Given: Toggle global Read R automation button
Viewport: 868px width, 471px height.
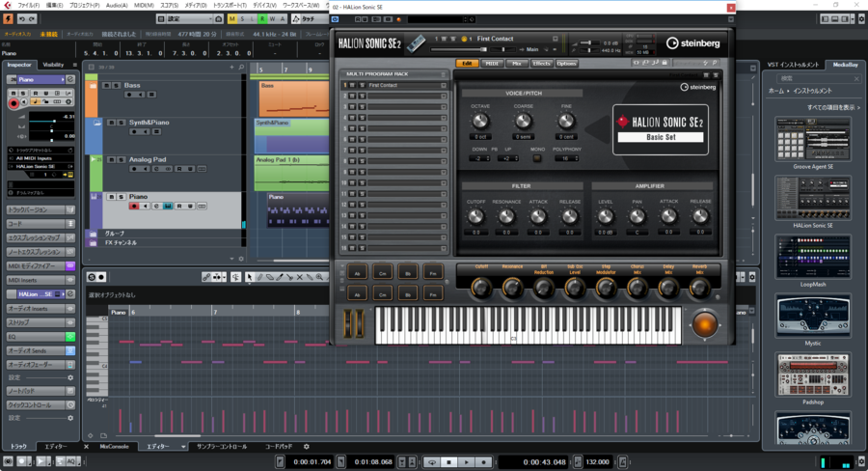Looking at the screenshot, I should pyautogui.click(x=262, y=19).
